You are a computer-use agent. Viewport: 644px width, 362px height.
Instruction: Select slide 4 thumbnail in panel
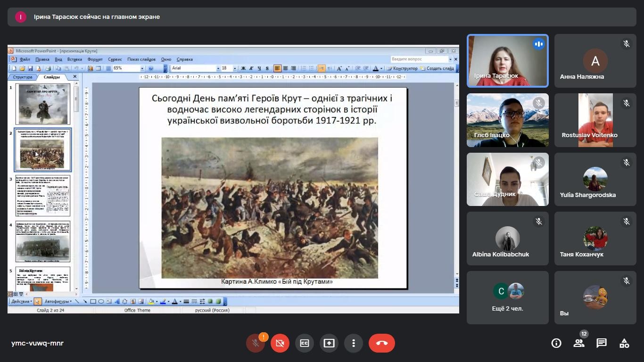(43, 242)
